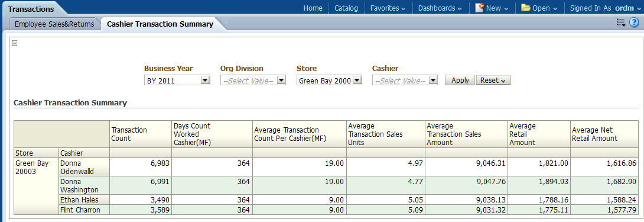Open the Catalog link
The image size is (644, 222).
(x=346, y=8)
